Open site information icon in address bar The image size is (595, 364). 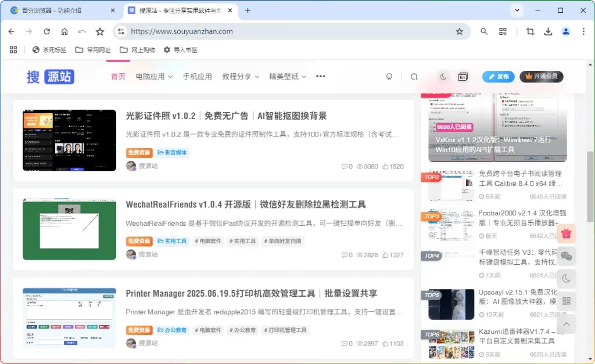121,31
